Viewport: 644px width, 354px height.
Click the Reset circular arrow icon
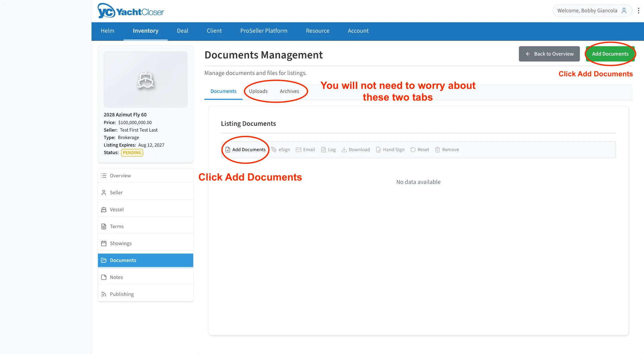[x=413, y=150]
